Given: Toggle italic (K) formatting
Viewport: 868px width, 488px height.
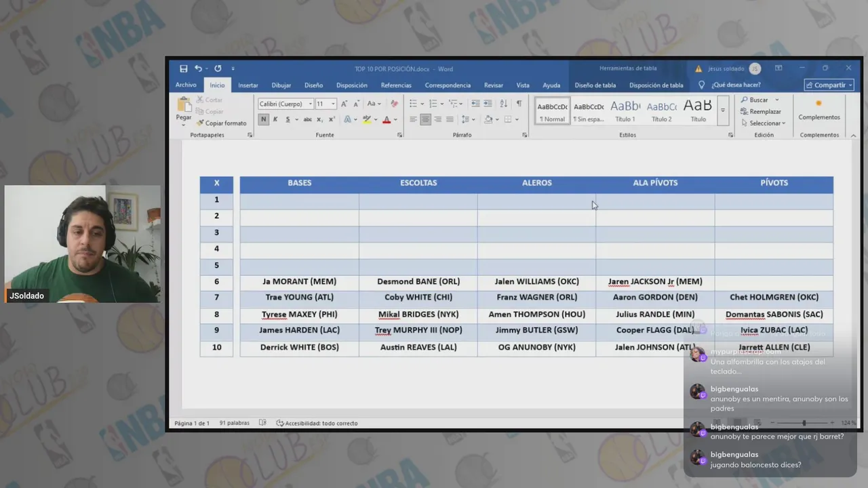Looking at the screenshot, I should [275, 119].
